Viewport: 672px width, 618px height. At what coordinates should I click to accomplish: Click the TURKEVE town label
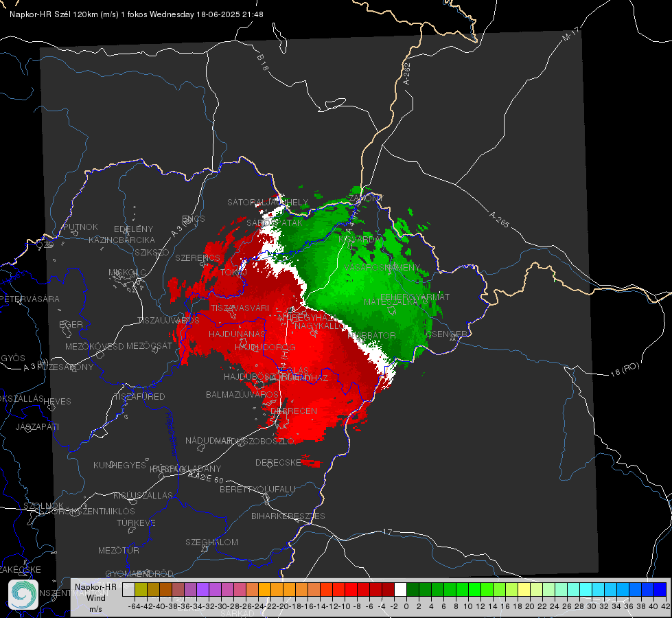click(136, 523)
